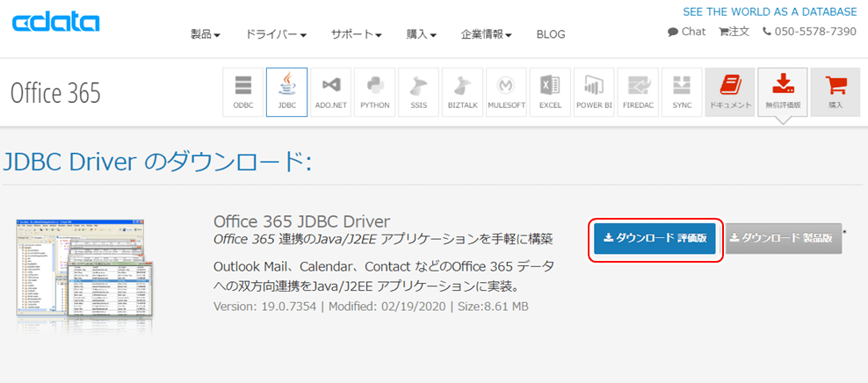Expand the ドライバー menu

[276, 34]
